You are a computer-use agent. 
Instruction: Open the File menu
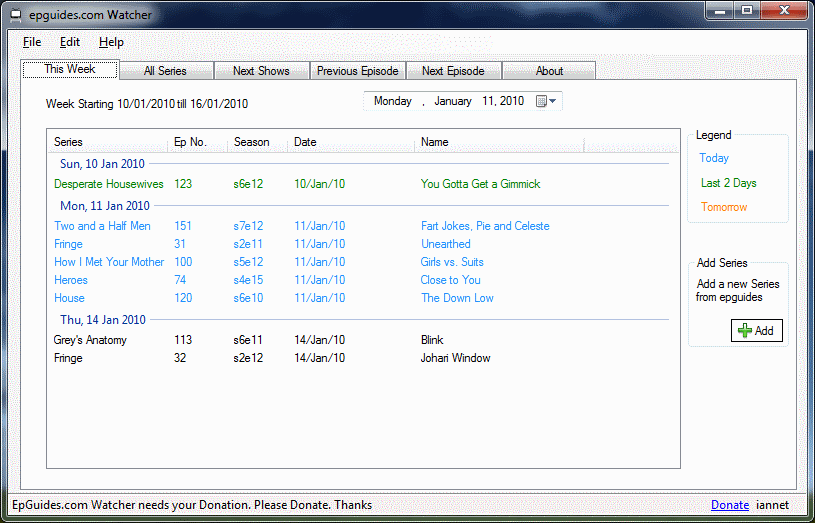[32, 42]
